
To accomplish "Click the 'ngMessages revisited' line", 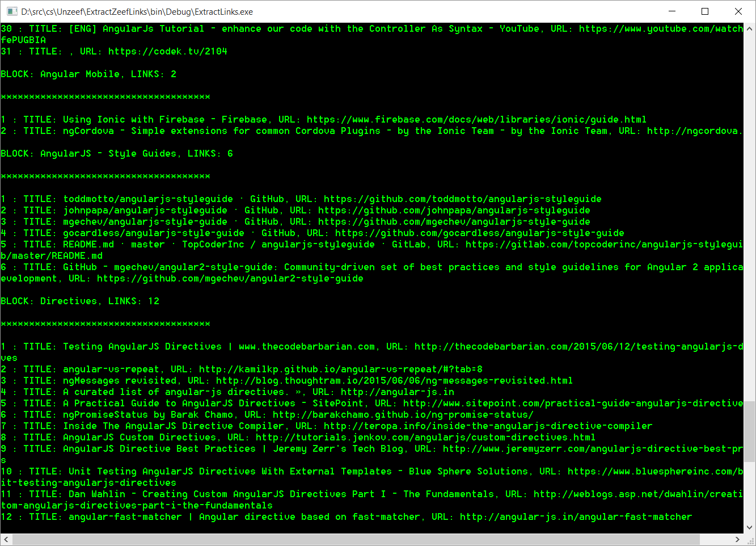I will [x=287, y=380].
